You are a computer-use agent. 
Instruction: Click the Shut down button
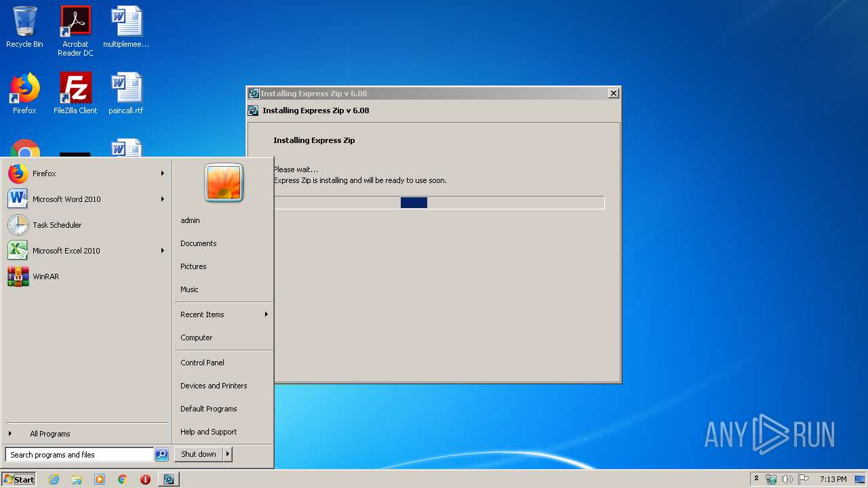coord(199,454)
